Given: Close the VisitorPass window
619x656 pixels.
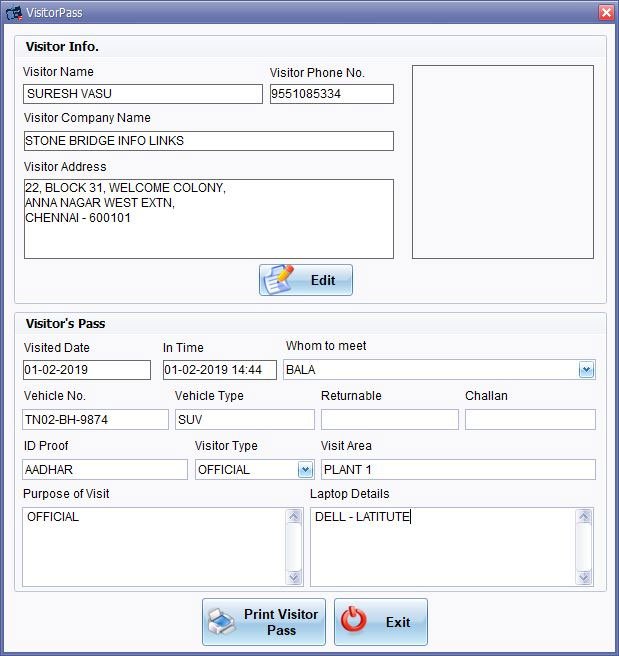Looking at the screenshot, I should coord(605,13).
